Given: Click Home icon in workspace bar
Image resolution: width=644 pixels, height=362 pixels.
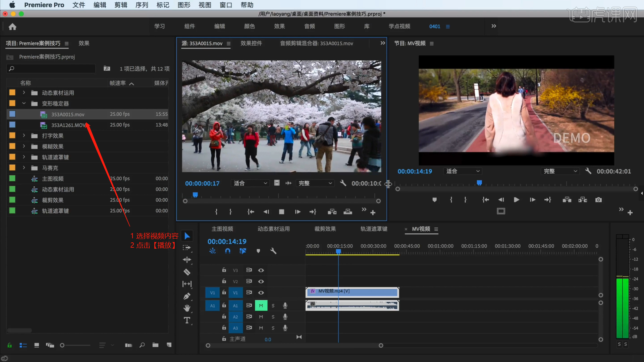Looking at the screenshot, I should pyautogui.click(x=12, y=26).
